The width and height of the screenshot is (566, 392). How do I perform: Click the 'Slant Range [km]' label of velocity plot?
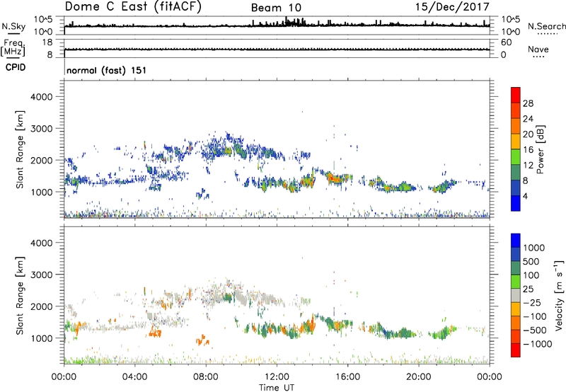20,296
